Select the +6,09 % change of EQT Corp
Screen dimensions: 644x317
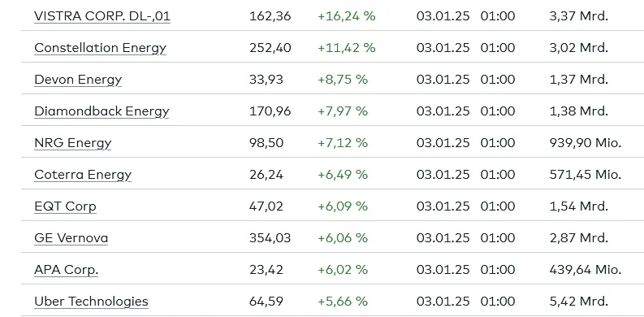[343, 206]
